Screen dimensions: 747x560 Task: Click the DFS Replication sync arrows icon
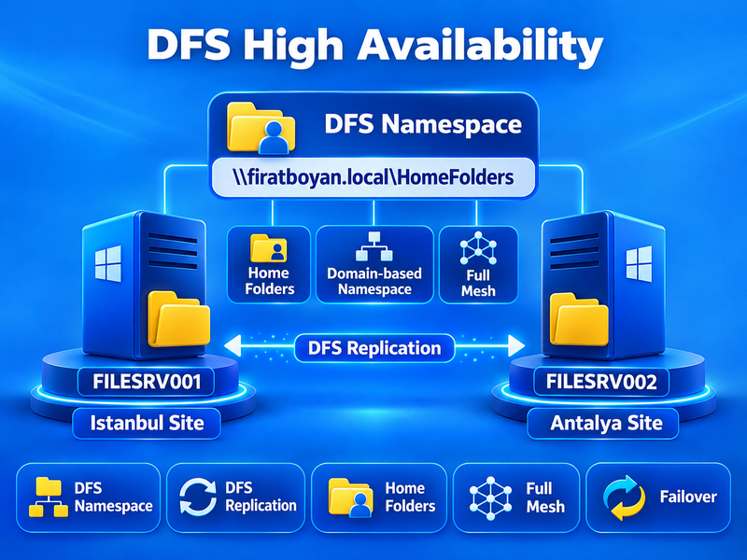click(x=198, y=497)
